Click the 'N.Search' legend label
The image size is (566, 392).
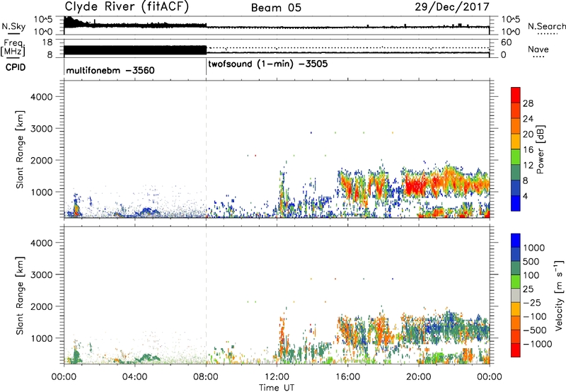tap(546, 26)
